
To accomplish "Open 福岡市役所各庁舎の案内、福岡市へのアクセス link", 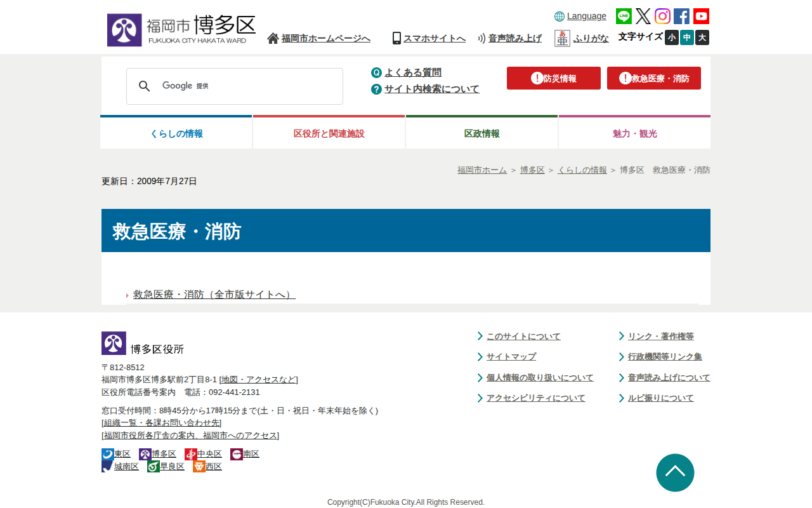I will (190, 436).
